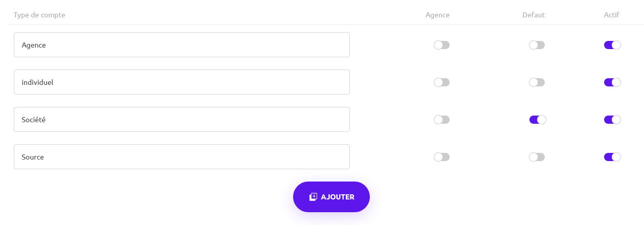Image resolution: width=644 pixels, height=225 pixels.
Task: Enable the Agence toggle for individuel row
Action: pyautogui.click(x=441, y=82)
